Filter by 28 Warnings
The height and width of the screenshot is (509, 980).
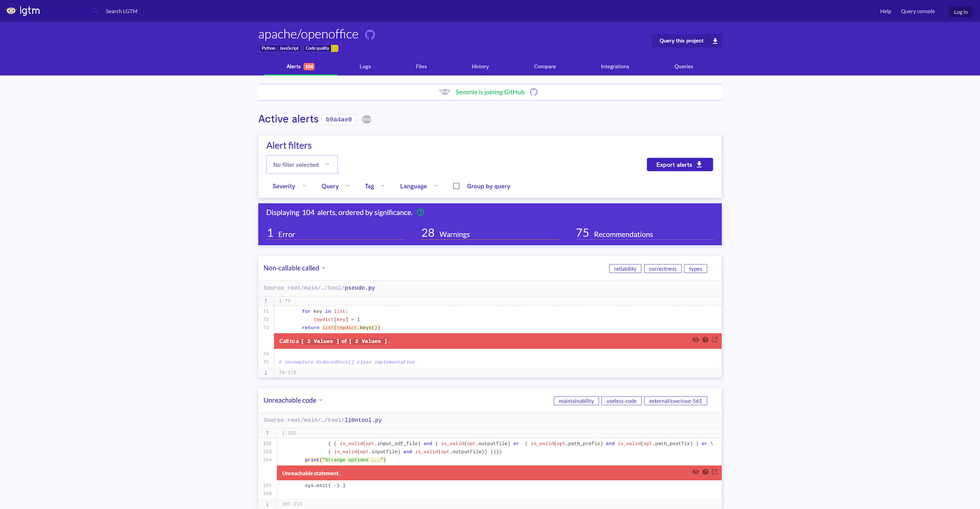pyautogui.click(x=490, y=233)
